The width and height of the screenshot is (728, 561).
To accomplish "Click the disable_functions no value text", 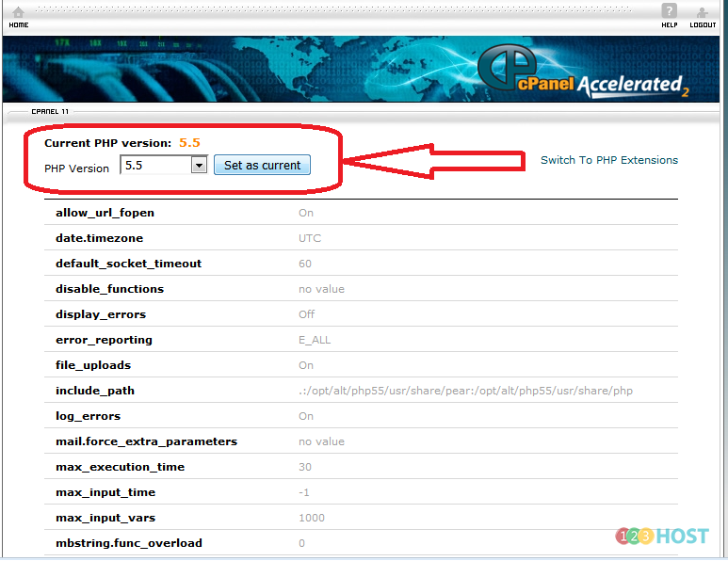I will coord(321,289).
